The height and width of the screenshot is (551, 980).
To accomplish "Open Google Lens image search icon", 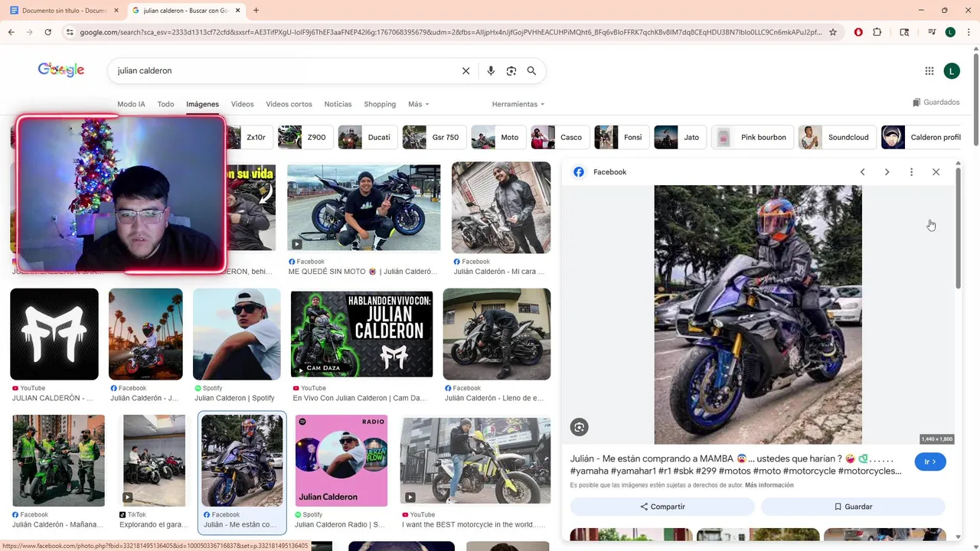I will pos(511,70).
